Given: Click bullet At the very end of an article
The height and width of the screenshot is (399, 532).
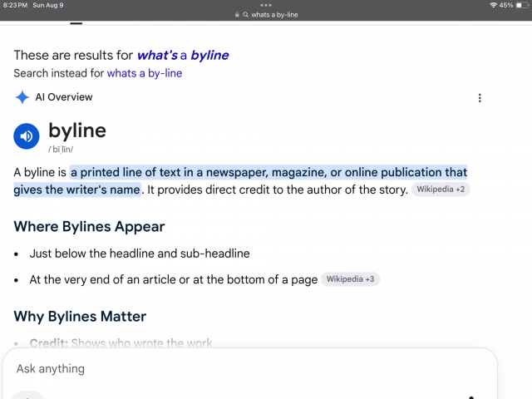Looking at the screenshot, I should [x=174, y=279].
